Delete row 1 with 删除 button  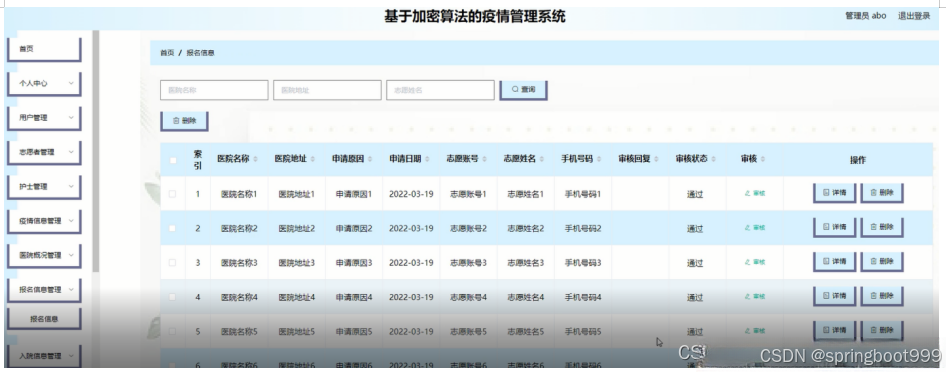[x=881, y=193]
